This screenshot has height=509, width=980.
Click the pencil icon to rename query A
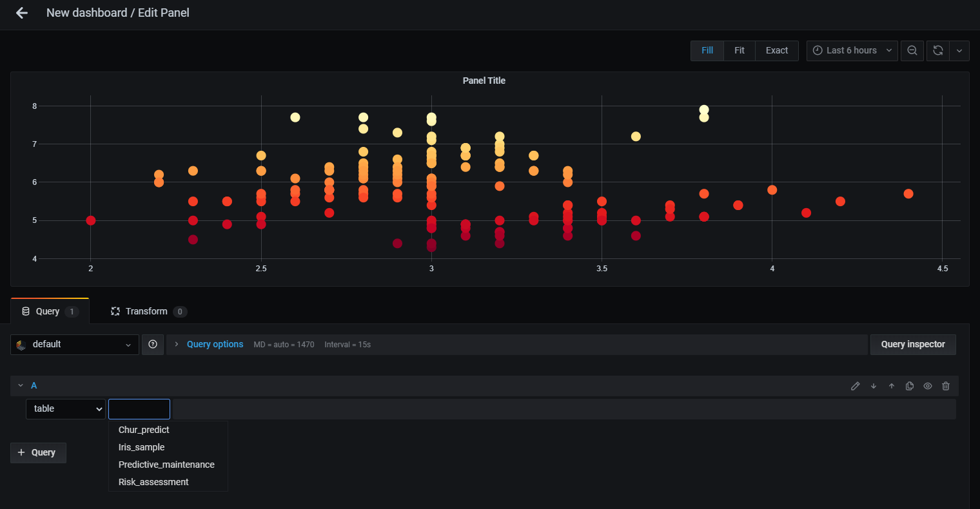tap(855, 386)
